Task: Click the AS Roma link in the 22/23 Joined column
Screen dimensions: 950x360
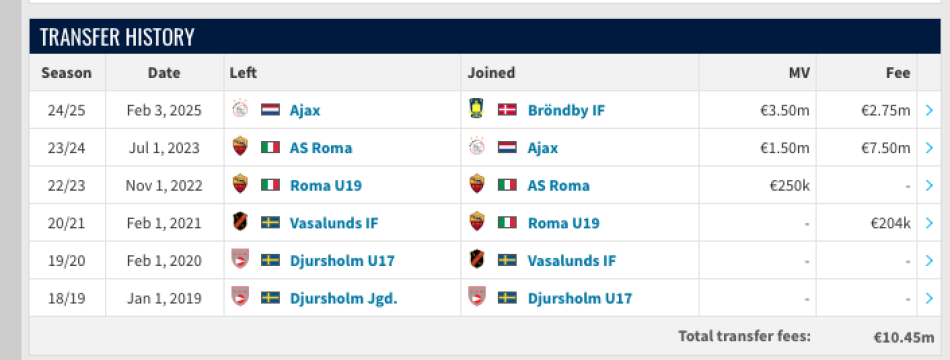Action: pyautogui.click(x=559, y=185)
